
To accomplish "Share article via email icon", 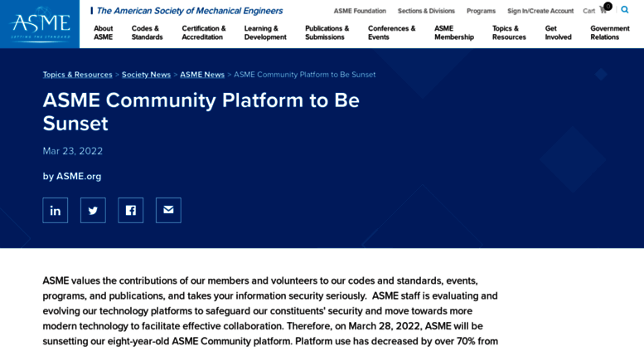I will (168, 211).
